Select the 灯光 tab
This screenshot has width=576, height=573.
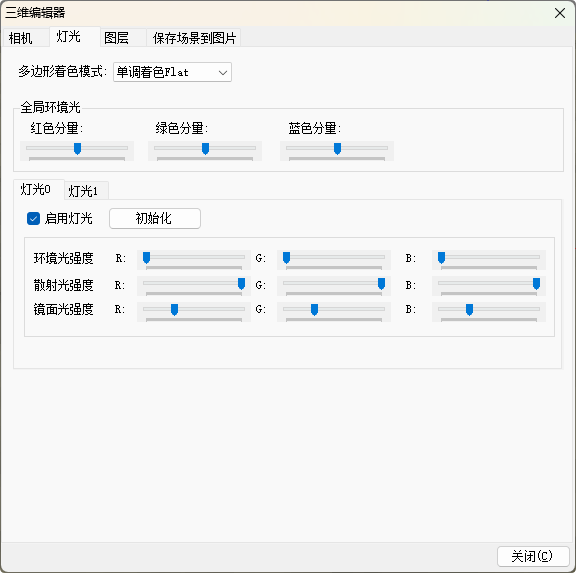[75, 37]
